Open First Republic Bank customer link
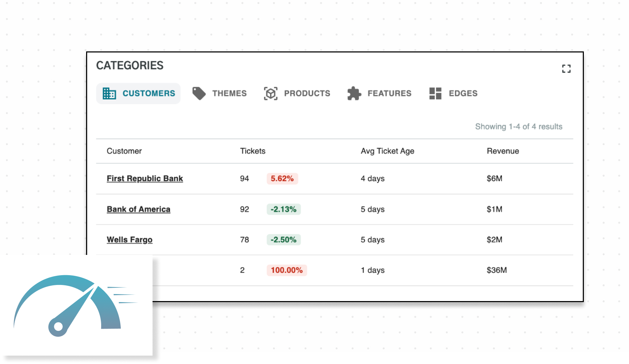This screenshot has width=629, height=364. point(145,179)
